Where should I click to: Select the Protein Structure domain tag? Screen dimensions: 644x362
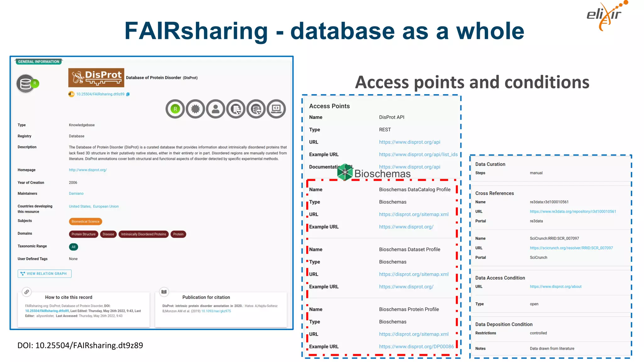coord(83,234)
